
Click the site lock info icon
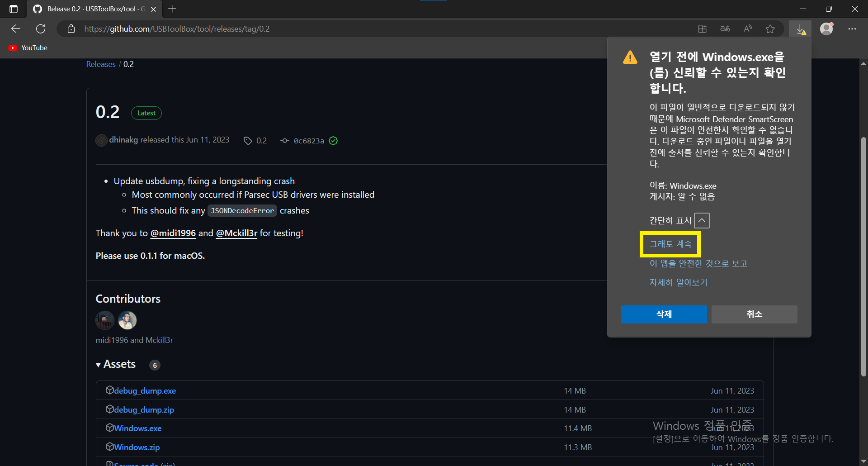pyautogui.click(x=71, y=29)
